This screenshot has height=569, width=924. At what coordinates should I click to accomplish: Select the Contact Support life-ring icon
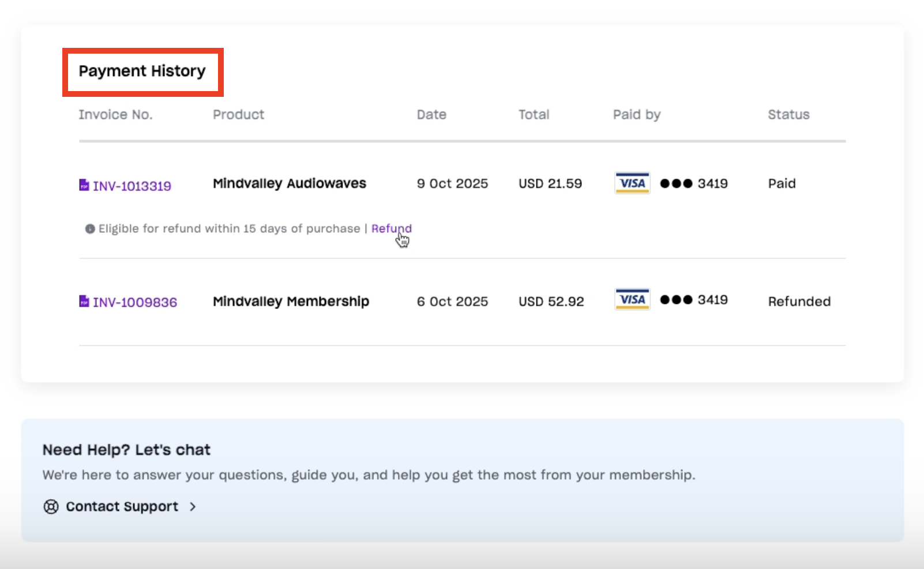tap(51, 506)
